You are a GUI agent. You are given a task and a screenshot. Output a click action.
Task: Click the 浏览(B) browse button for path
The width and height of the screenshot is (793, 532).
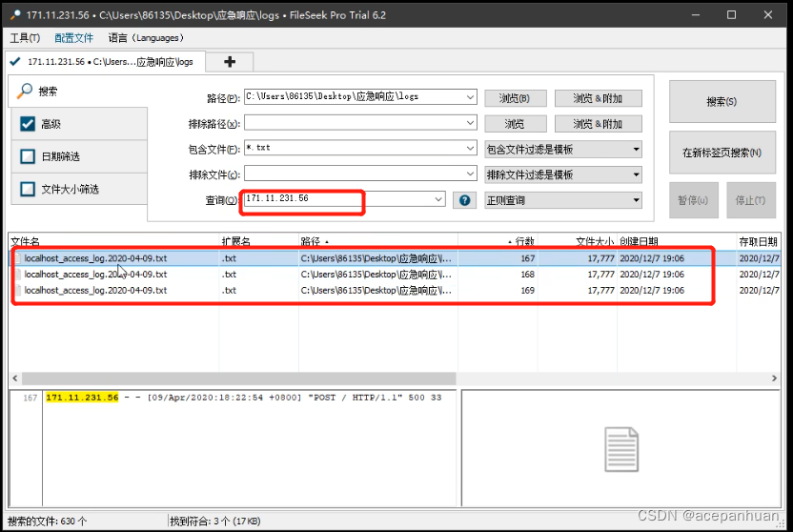click(515, 98)
